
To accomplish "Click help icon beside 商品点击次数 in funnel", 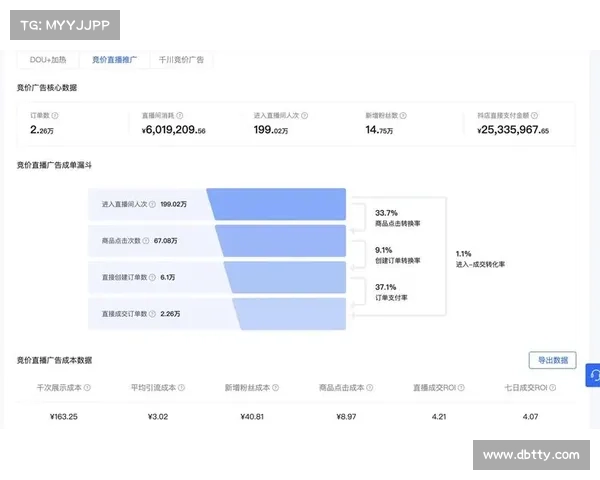I will [146, 241].
